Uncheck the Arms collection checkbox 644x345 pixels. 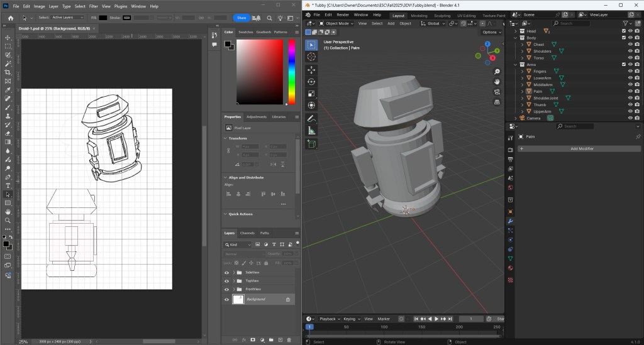point(624,64)
